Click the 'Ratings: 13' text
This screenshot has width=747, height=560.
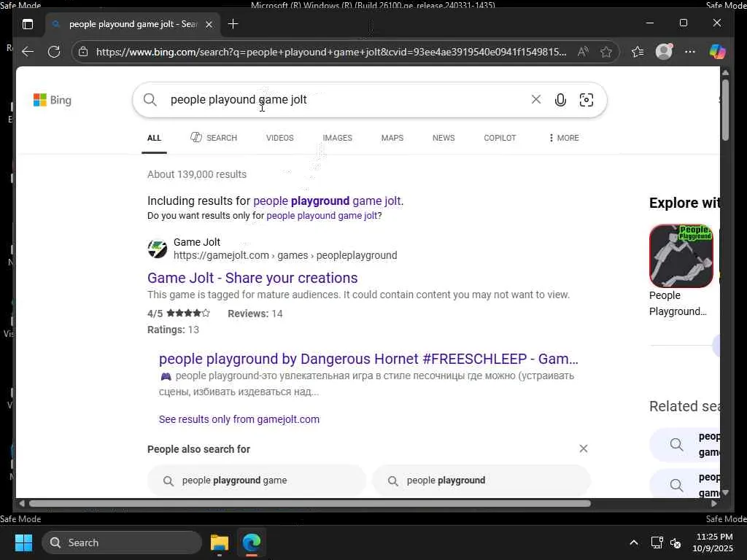[173, 330]
